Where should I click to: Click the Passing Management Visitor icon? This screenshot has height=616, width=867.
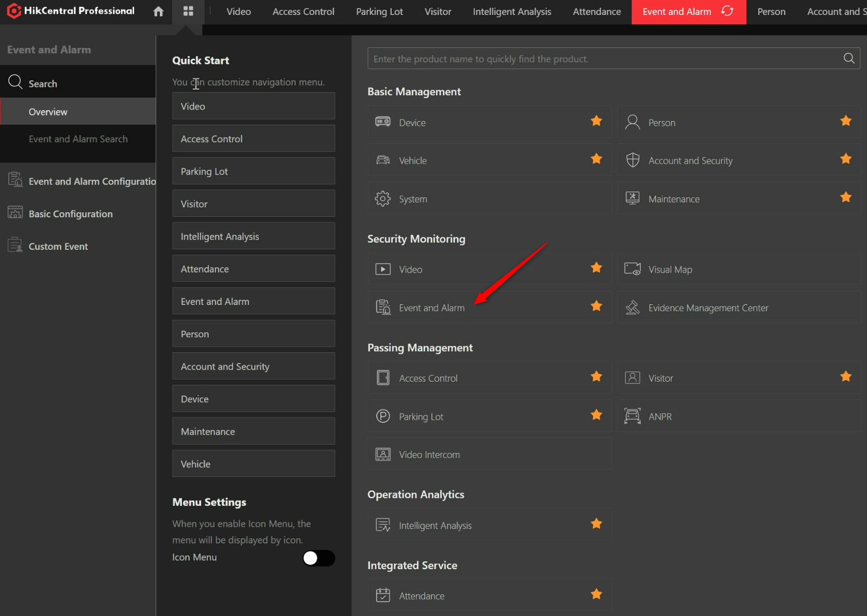[632, 378]
